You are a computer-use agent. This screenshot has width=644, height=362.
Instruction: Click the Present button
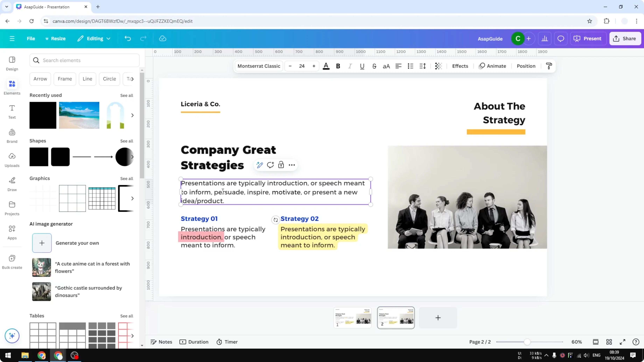pos(588,38)
